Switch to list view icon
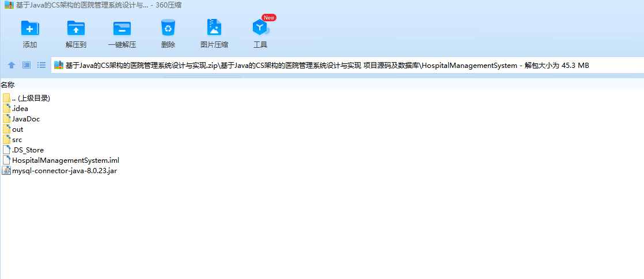 tap(41, 65)
